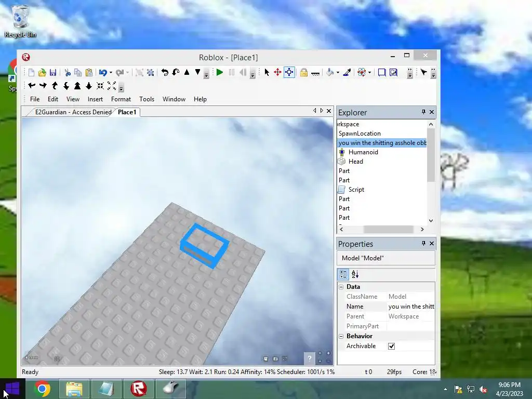Toggle the Resize handles tool

click(x=289, y=72)
